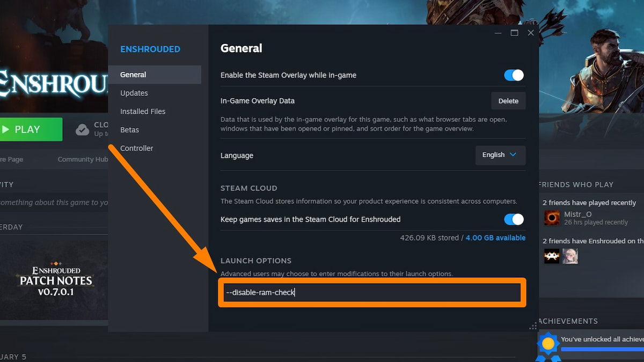The image size is (644, 362).
Task: Click the cloud sync status icon
Action: click(x=82, y=129)
